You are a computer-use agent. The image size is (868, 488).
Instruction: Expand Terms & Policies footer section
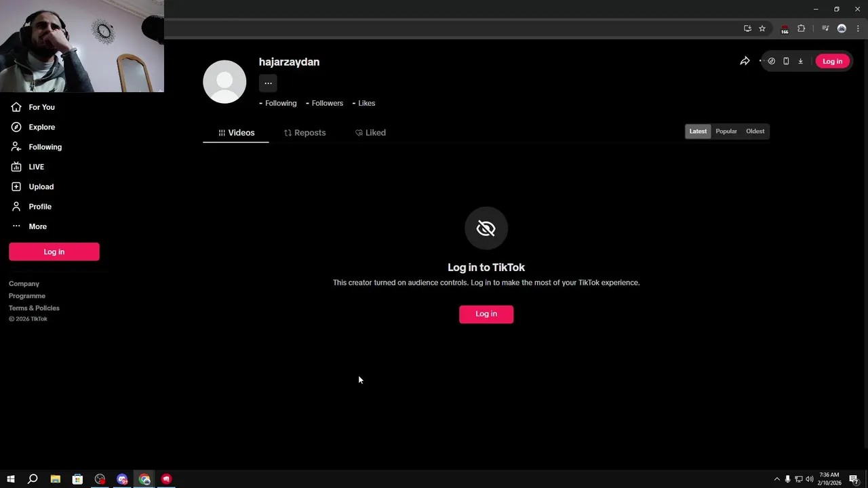(34, 308)
